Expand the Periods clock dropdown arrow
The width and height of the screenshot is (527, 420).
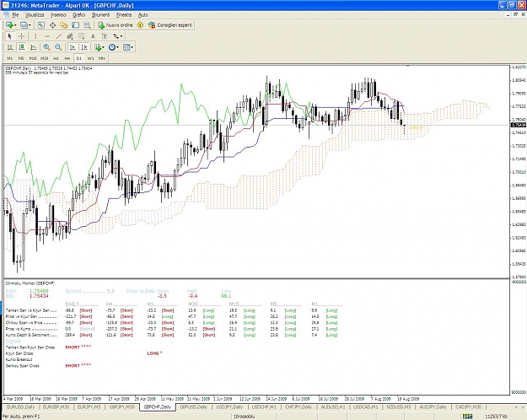point(118,47)
